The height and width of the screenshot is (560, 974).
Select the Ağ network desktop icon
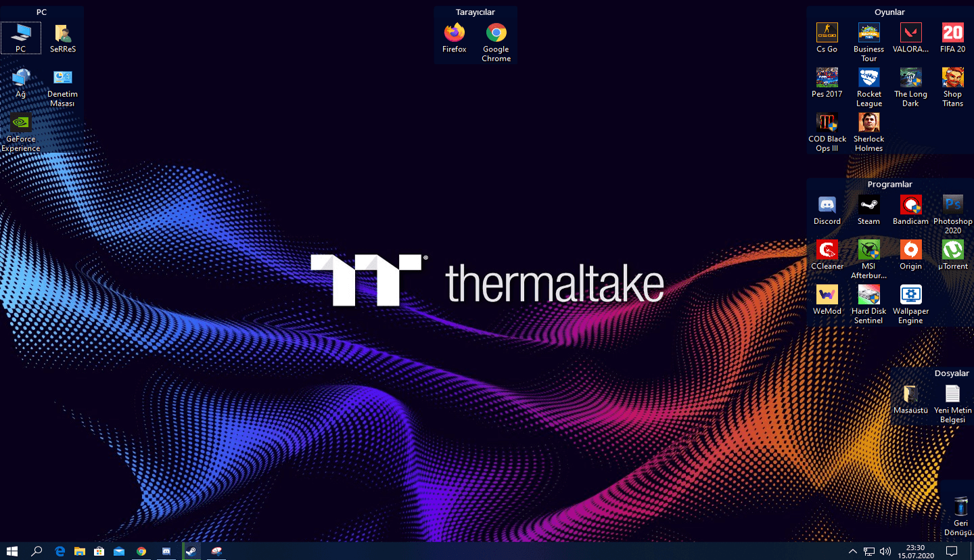(x=20, y=83)
